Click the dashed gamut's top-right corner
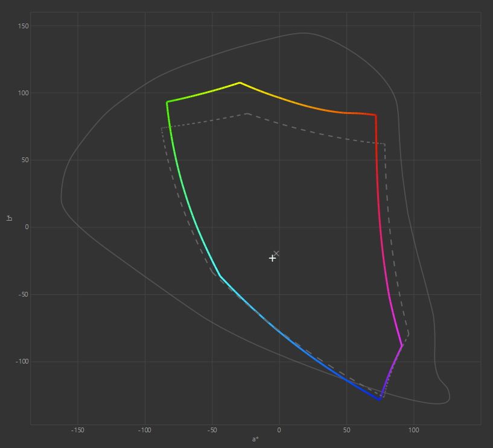This screenshot has height=448, width=493. pos(384,144)
